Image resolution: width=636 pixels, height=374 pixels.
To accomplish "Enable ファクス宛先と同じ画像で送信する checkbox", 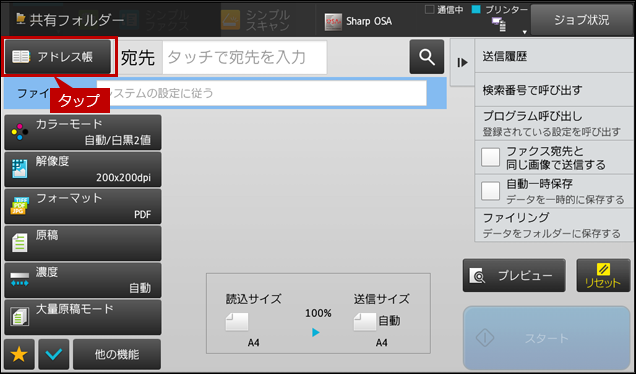I will pyautogui.click(x=490, y=157).
